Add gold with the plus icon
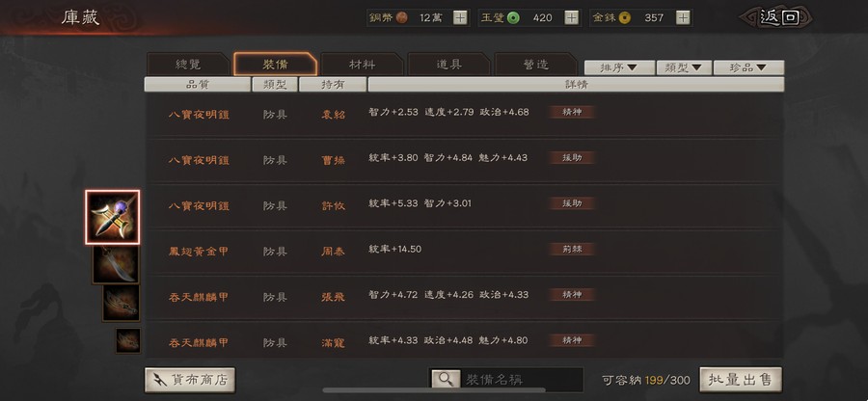The height and width of the screenshot is (401, 868). (x=683, y=17)
